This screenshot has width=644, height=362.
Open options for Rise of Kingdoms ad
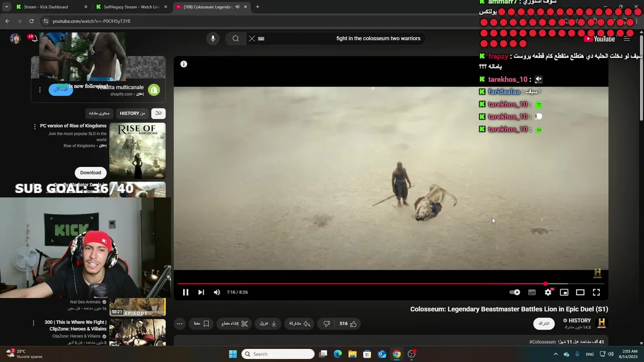click(35, 127)
